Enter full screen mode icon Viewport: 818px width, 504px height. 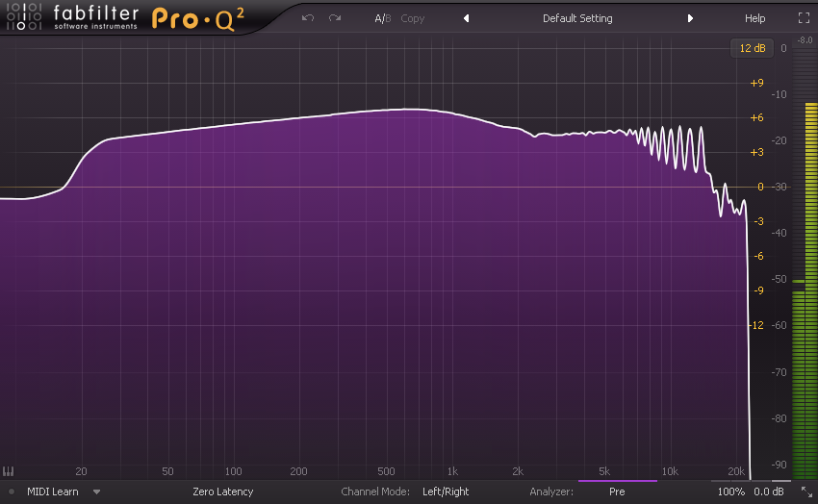(x=804, y=17)
